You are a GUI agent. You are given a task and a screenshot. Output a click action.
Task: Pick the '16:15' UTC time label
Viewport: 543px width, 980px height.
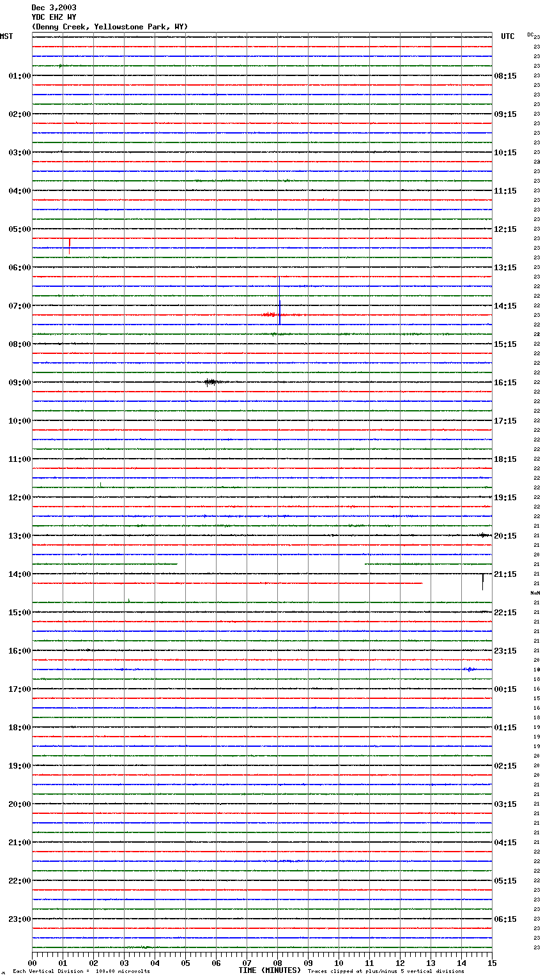[x=505, y=383]
